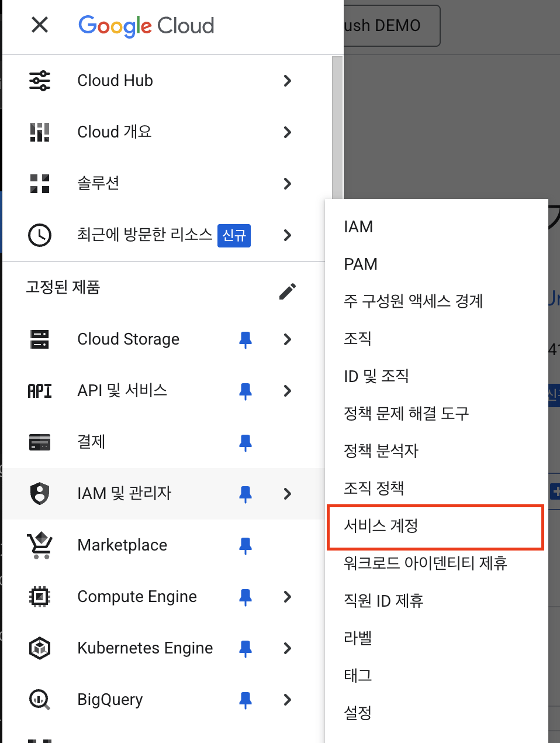Click the Cloud Hub sliders icon
560x743 pixels.
pyautogui.click(x=40, y=81)
